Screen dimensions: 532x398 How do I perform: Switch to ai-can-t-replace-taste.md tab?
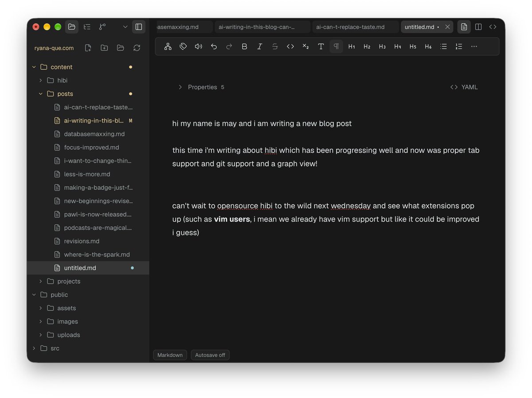356,27
